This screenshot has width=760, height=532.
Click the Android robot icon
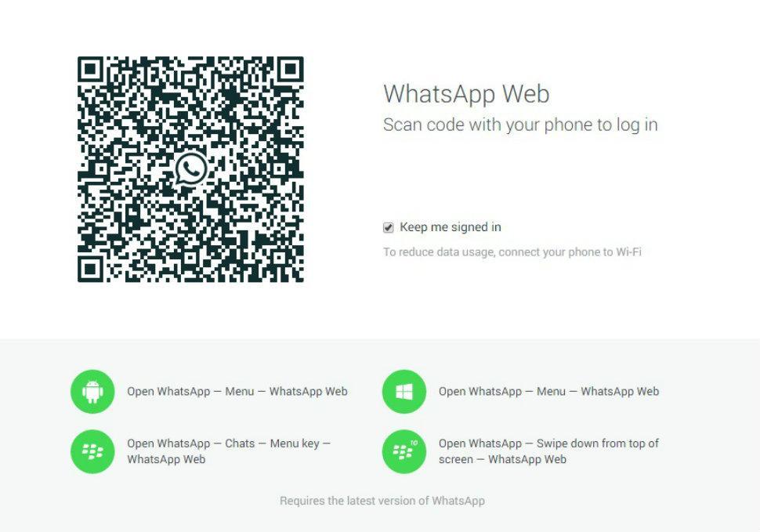[x=92, y=392]
